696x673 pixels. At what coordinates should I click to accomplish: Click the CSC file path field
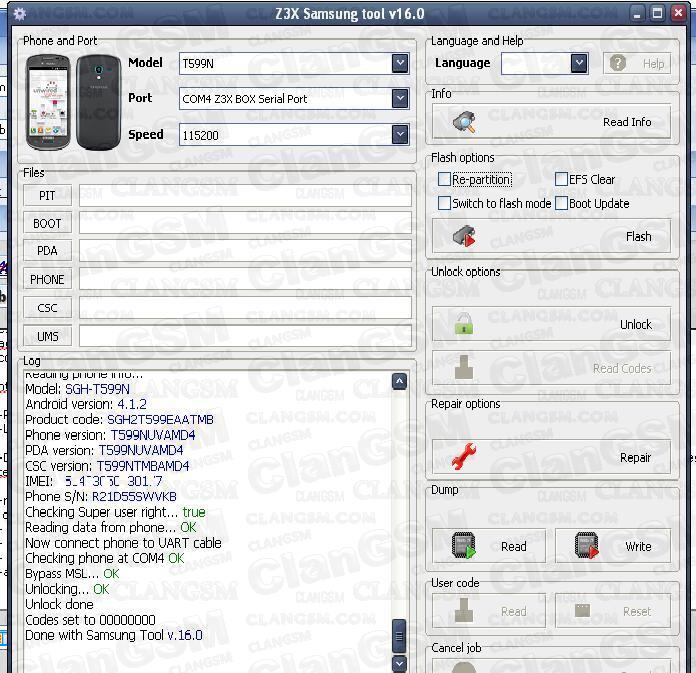click(x=245, y=308)
